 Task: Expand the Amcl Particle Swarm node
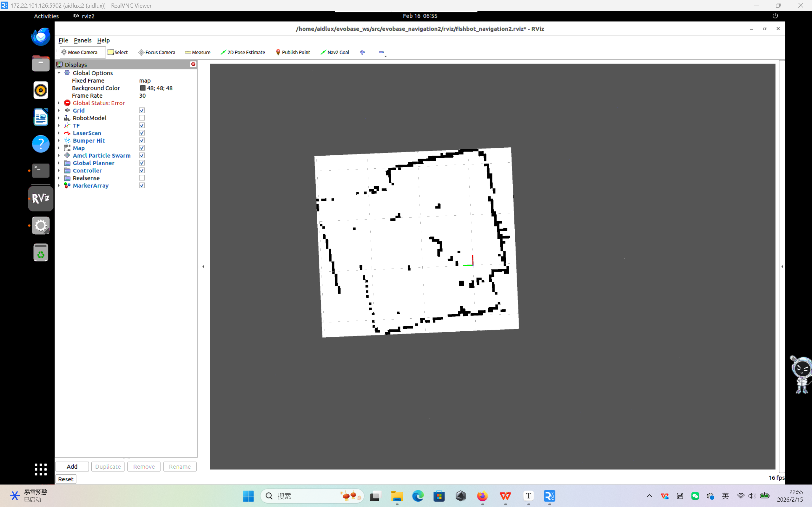pos(59,156)
